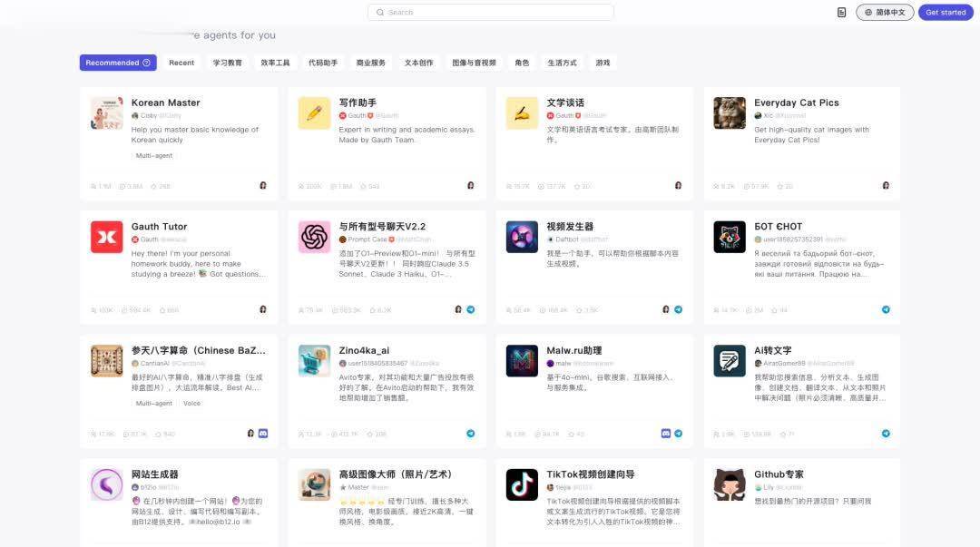Open the document icon beside language selector
The width and height of the screenshot is (980, 547).
[841, 13]
